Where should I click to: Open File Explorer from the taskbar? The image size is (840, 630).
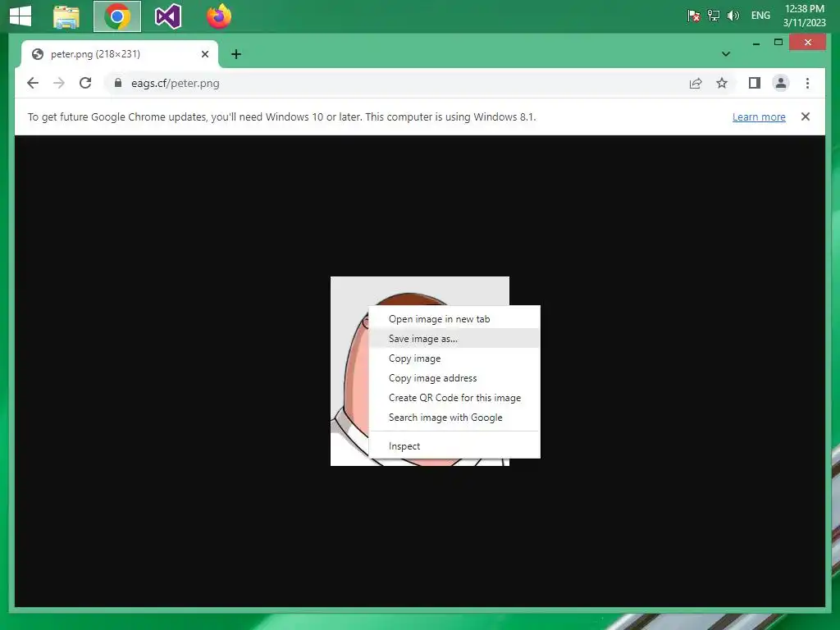point(66,16)
